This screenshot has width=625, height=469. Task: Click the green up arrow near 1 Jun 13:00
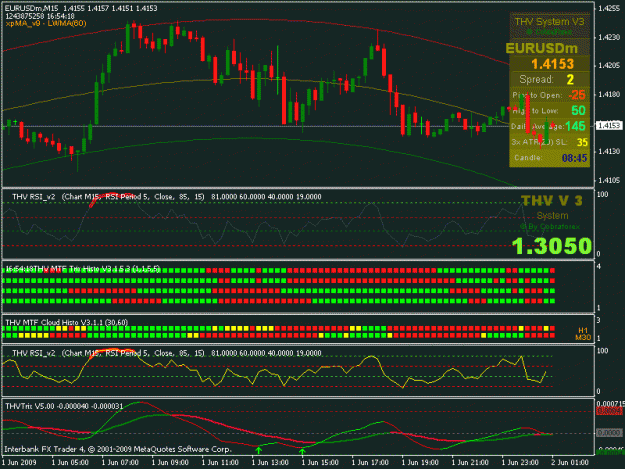[259, 450]
